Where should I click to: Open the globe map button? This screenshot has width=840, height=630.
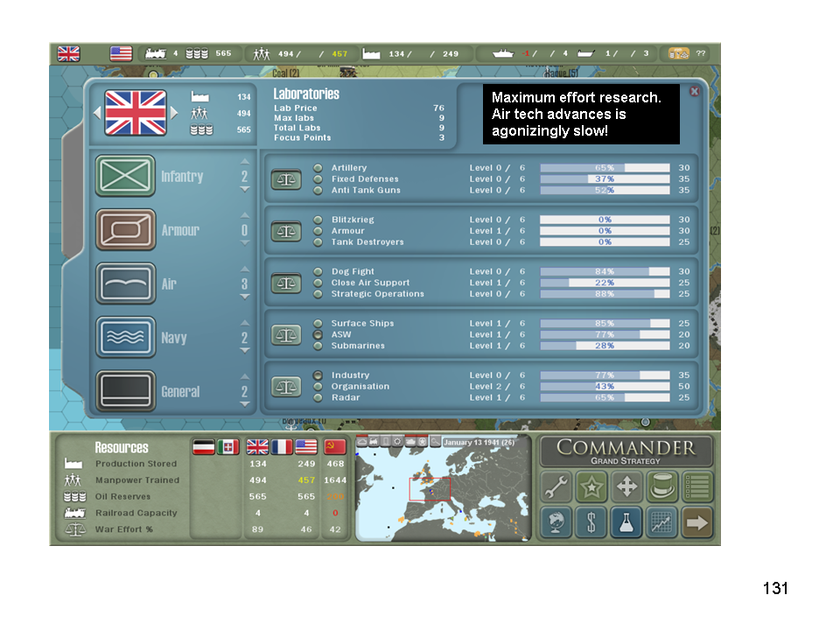click(556, 522)
